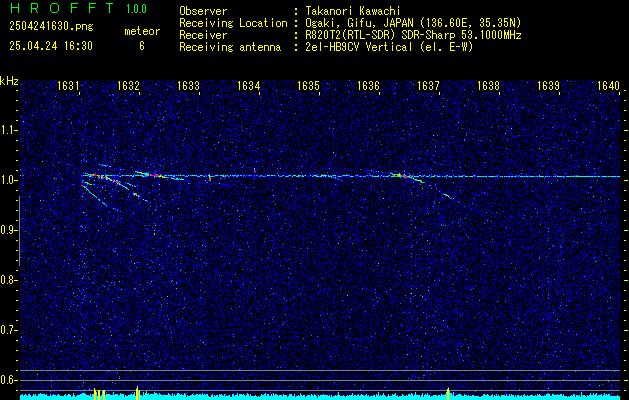Screen dimensions: 629x400
Task: Click the 1638 time axis label
Action: point(489,86)
